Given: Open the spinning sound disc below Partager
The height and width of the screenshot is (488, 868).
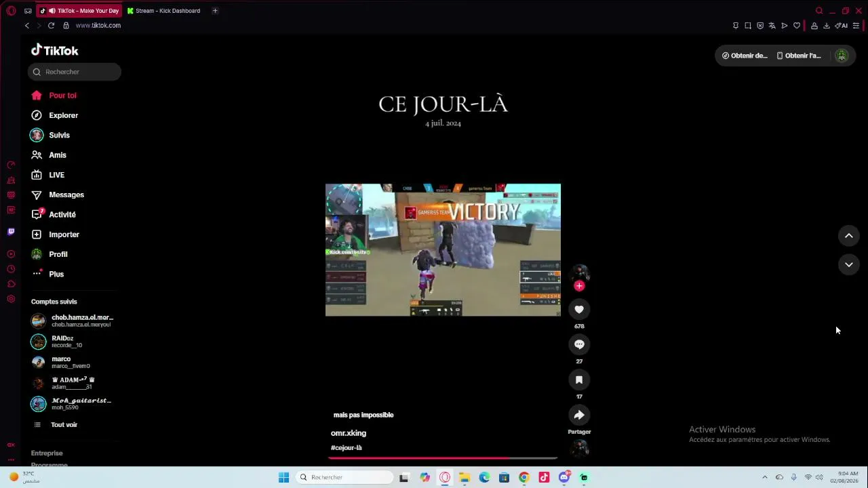Looking at the screenshot, I should (x=579, y=449).
